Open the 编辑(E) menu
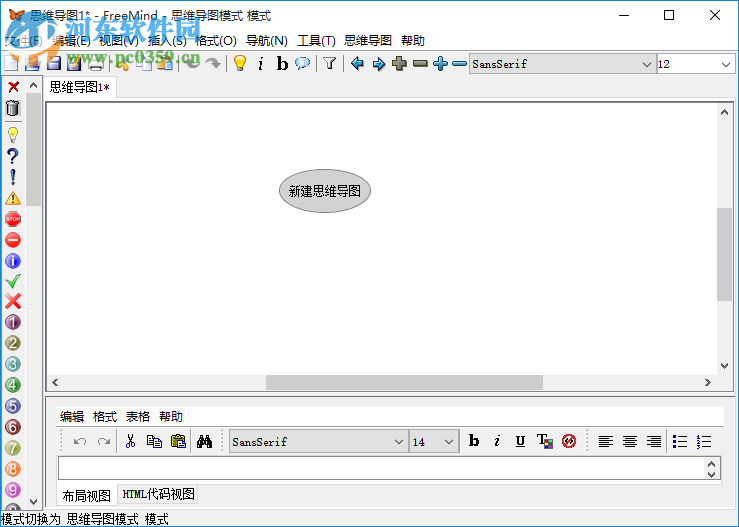739x527 pixels. tap(71, 41)
